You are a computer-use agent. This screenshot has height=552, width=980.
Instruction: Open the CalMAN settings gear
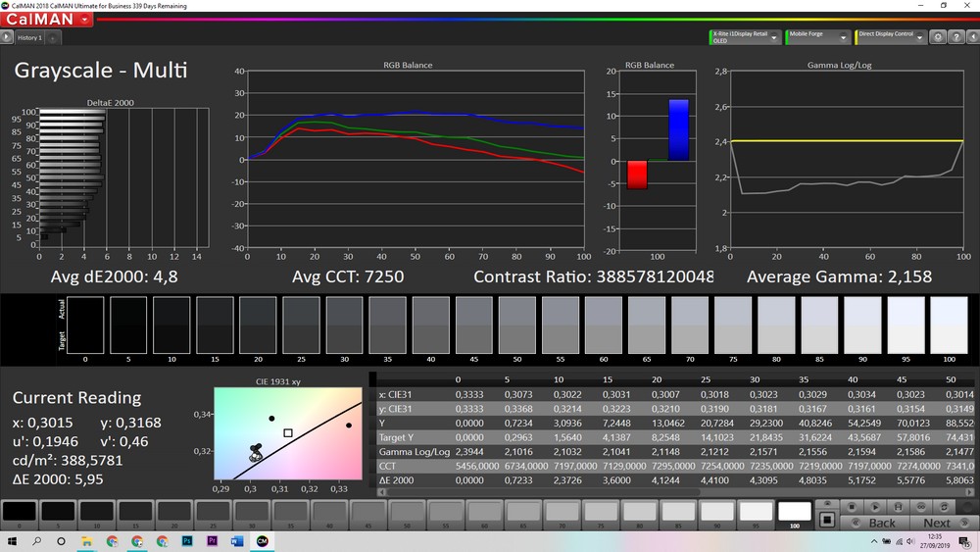(938, 37)
